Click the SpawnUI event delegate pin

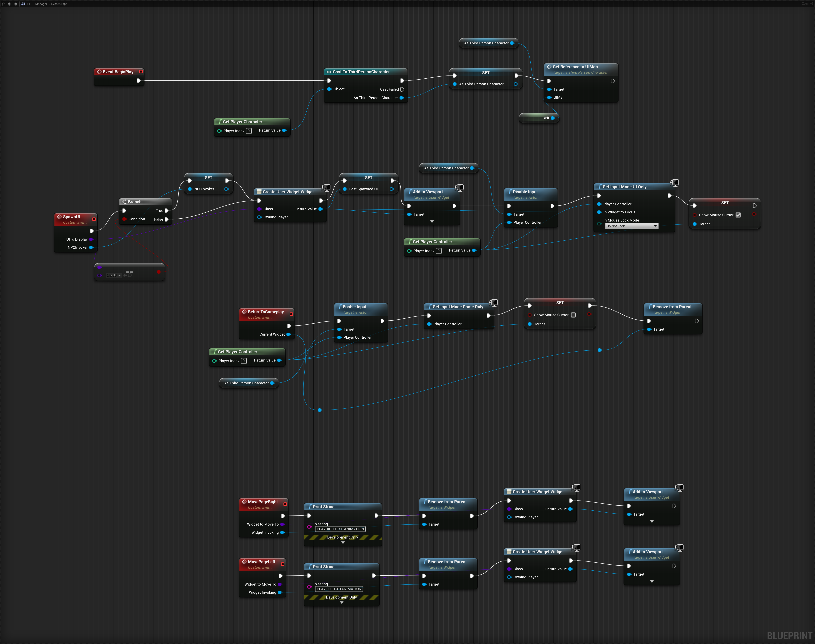point(94,219)
